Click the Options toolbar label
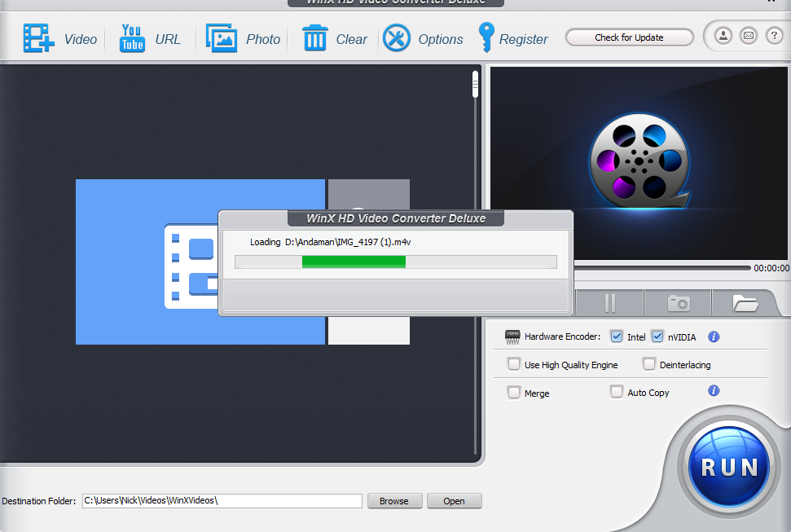This screenshot has height=532, width=791. pos(441,39)
